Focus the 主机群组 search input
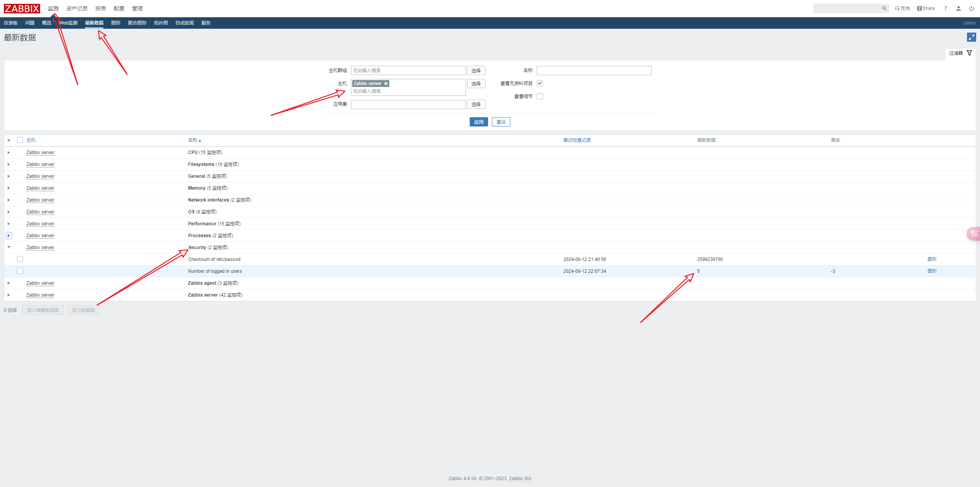 (x=408, y=71)
